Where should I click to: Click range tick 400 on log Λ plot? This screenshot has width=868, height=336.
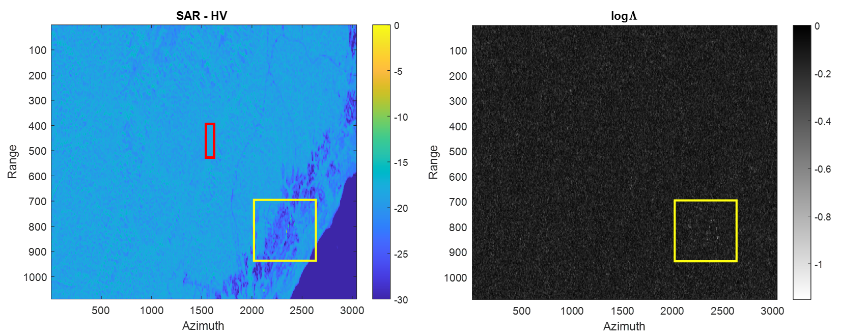(458, 127)
